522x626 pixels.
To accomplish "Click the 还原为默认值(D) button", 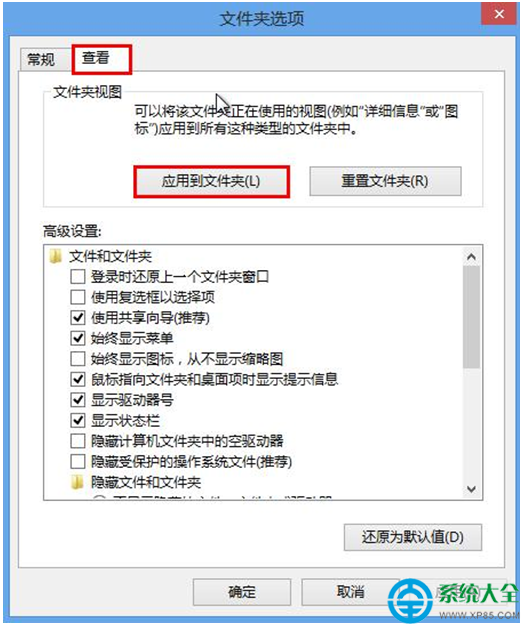I will click(x=413, y=537).
